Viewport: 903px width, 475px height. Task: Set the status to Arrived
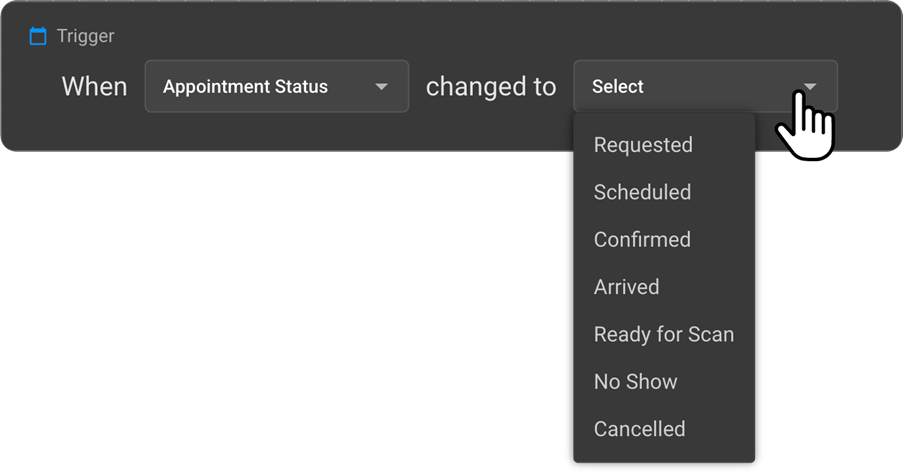coord(626,287)
